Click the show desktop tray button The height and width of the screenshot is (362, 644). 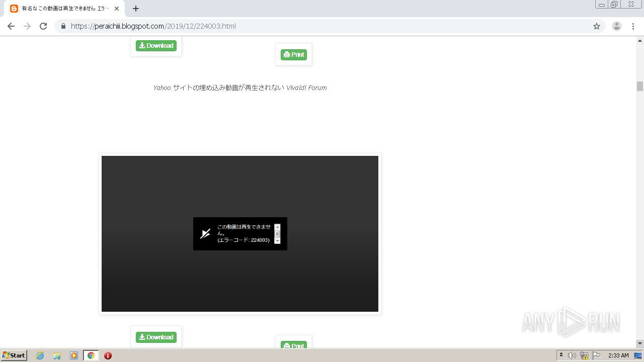[638, 355]
